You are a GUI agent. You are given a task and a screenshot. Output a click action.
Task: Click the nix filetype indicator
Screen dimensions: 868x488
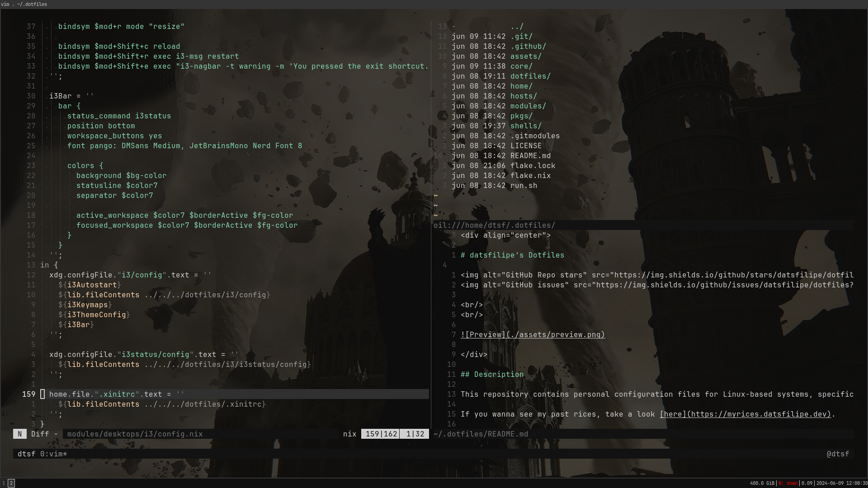click(x=349, y=434)
